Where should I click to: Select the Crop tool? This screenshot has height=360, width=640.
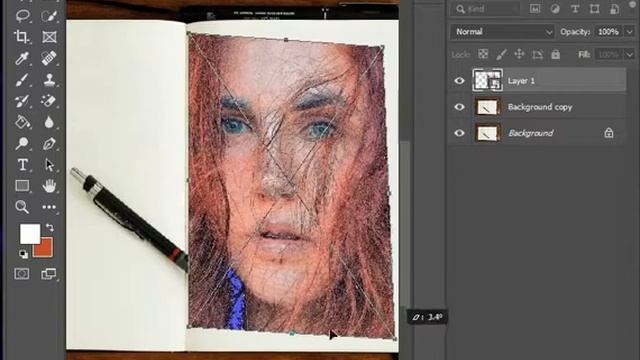tap(22, 37)
